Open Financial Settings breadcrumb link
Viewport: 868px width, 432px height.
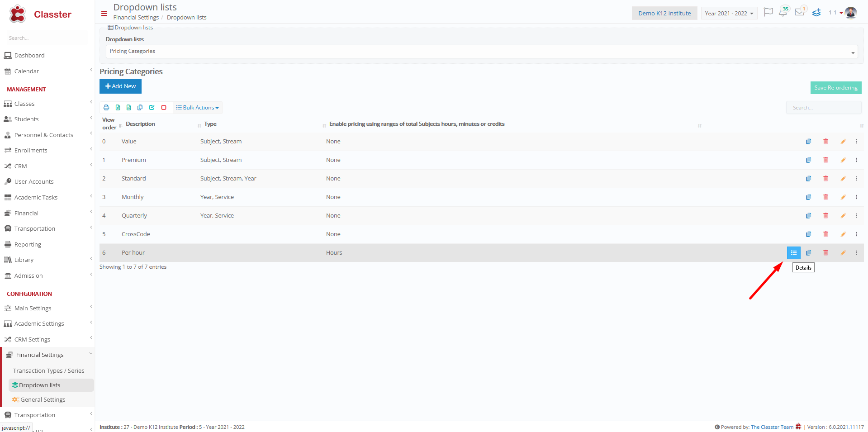(x=136, y=18)
